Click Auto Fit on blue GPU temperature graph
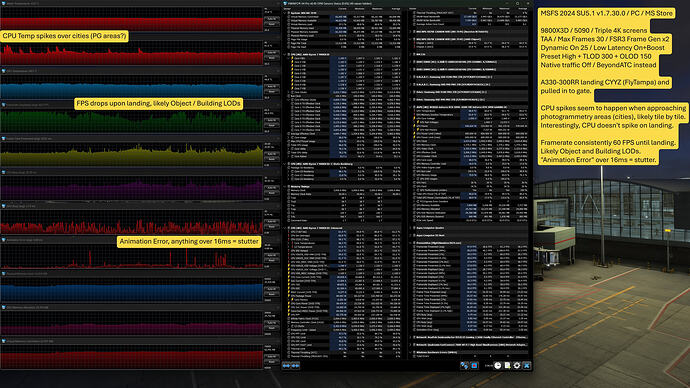Viewport: 690px width, 388px height. click(272, 86)
